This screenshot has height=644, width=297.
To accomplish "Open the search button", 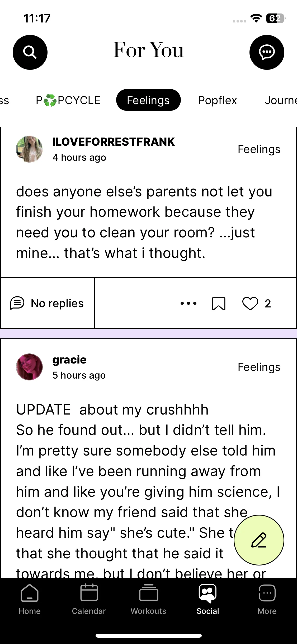I will pyautogui.click(x=30, y=52).
